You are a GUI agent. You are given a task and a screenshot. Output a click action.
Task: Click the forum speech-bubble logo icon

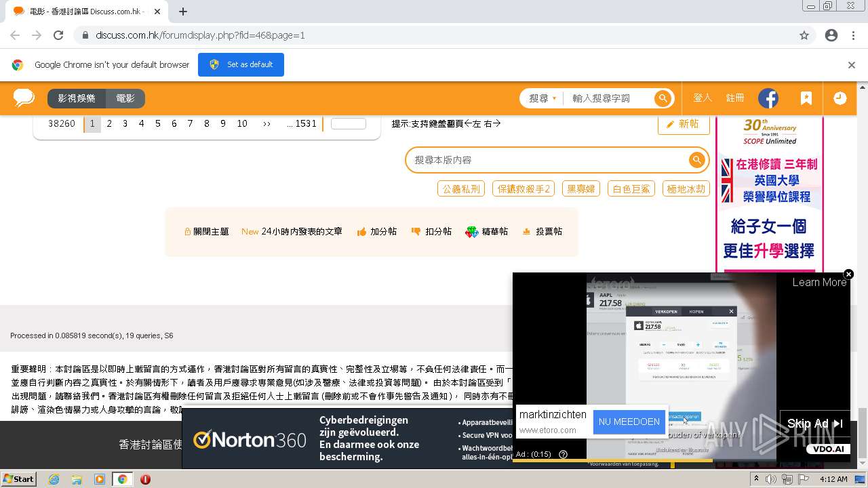click(x=24, y=98)
